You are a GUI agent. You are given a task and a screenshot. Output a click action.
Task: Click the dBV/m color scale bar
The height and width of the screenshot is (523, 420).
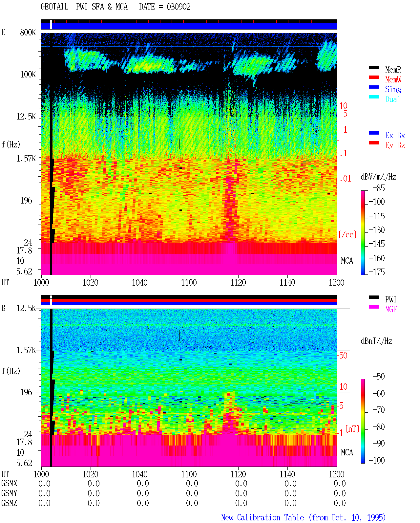point(363,232)
